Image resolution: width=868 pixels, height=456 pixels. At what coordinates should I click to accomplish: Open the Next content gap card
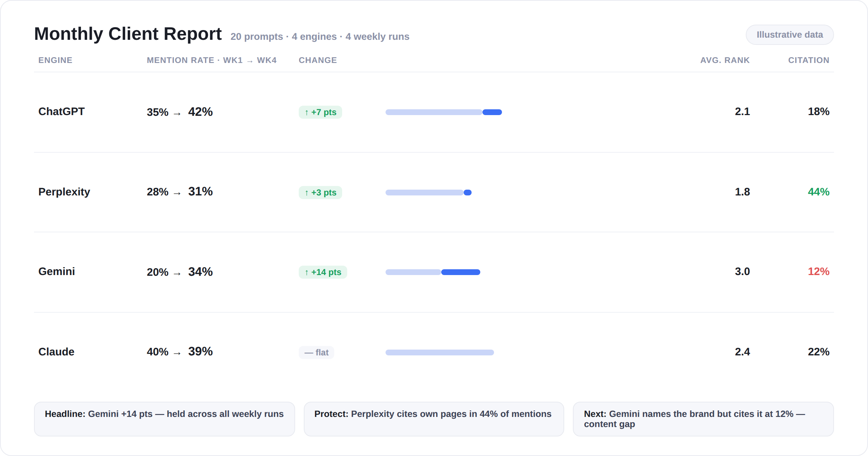(703, 419)
